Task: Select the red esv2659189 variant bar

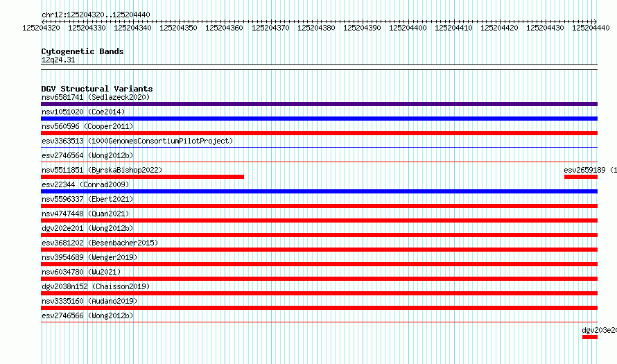Action: [581, 177]
